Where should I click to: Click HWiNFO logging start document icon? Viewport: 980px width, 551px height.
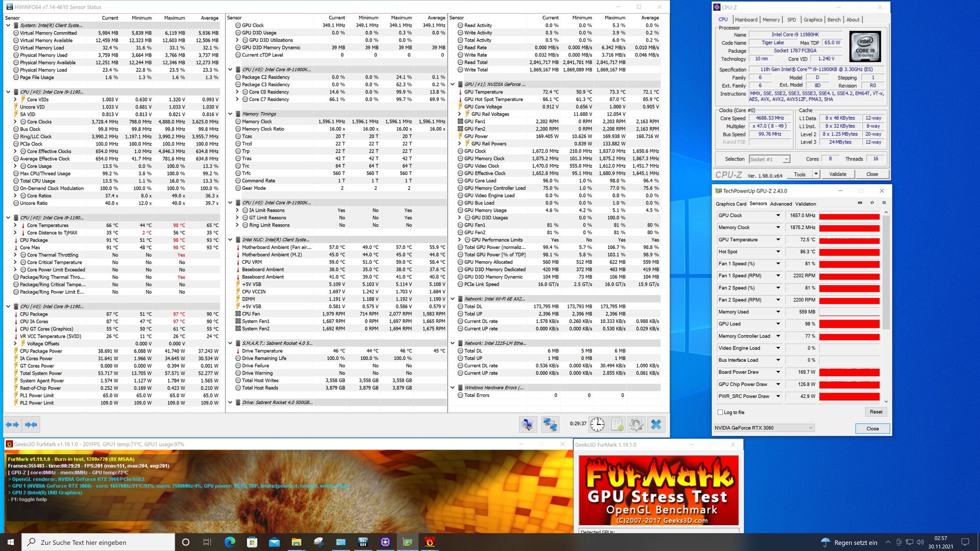point(617,424)
